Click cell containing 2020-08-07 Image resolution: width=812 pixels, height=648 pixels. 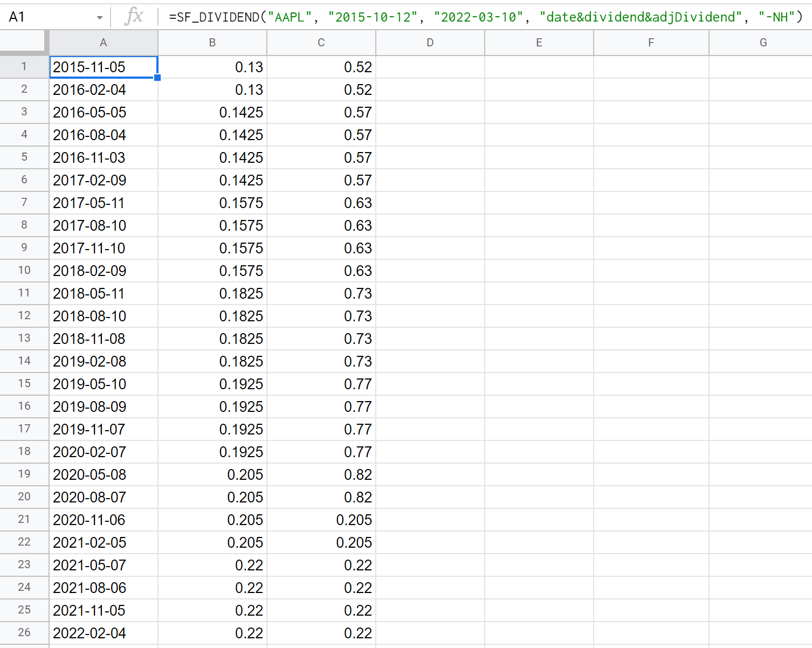[x=104, y=497]
